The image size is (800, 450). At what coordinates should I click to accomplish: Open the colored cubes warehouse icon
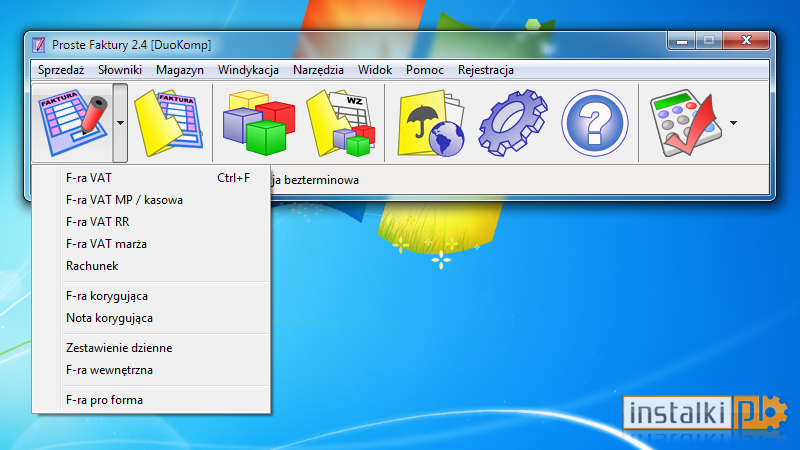259,122
